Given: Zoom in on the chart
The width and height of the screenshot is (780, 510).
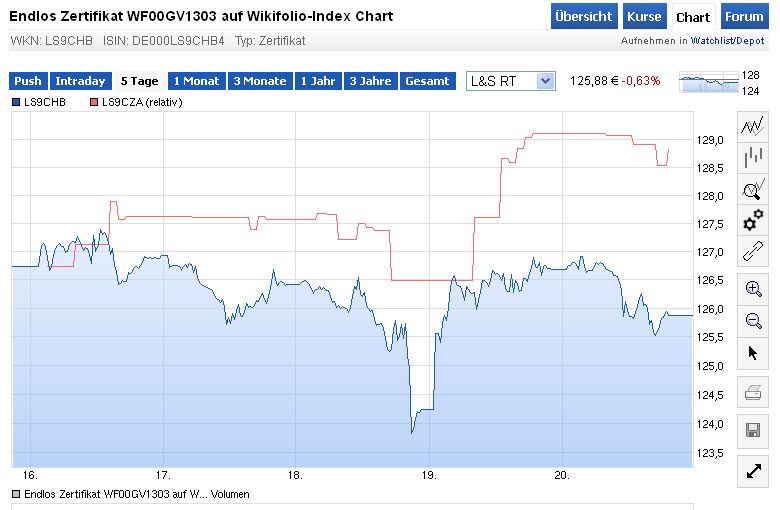Looking at the screenshot, I should tap(753, 289).
